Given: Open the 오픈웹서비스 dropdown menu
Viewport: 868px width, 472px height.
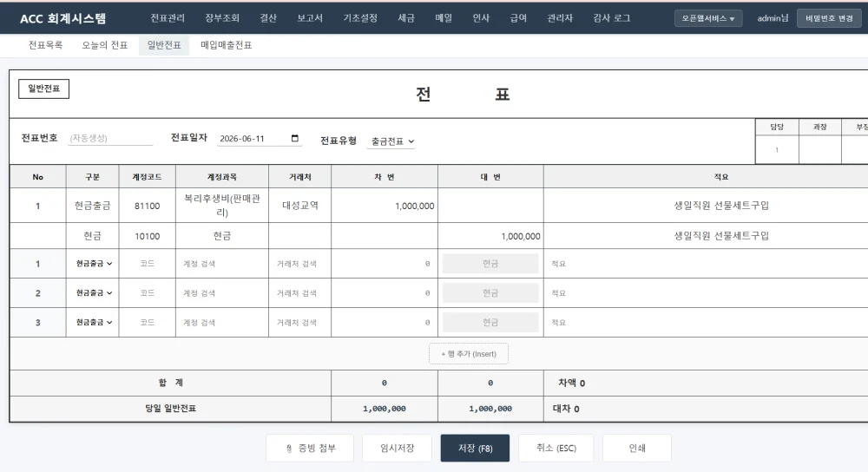Looking at the screenshot, I should [x=708, y=18].
